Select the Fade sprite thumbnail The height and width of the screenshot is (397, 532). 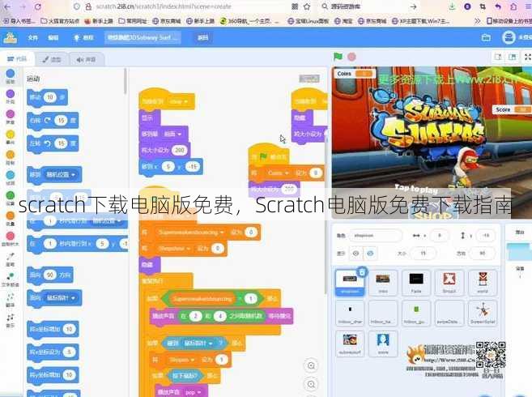(x=416, y=283)
